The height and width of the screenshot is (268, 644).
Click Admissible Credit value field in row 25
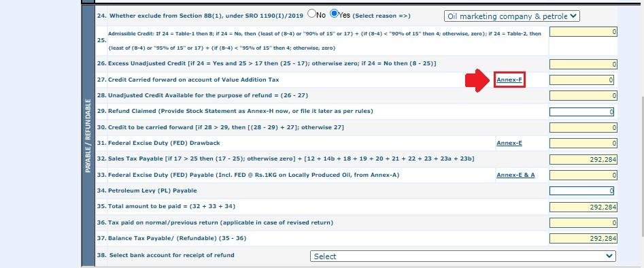coord(583,32)
